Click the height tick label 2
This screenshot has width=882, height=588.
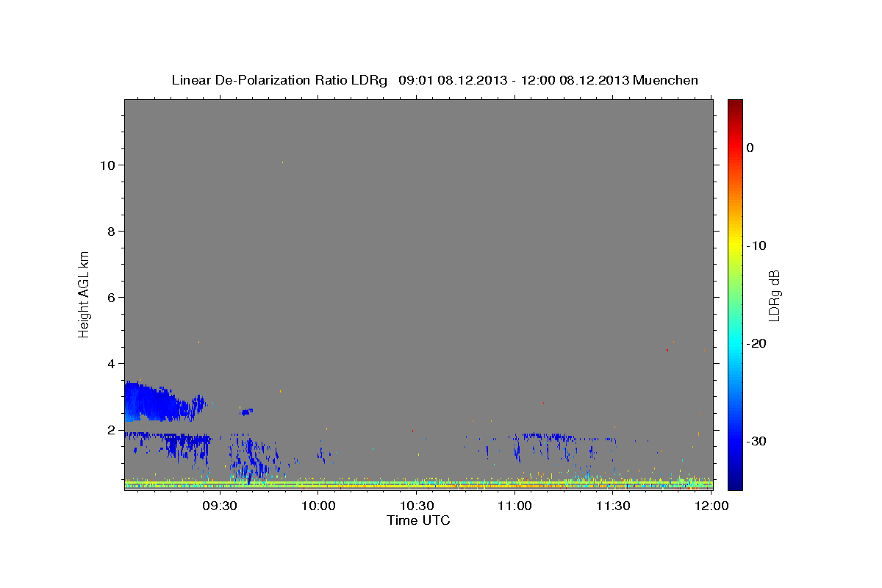click(110, 430)
